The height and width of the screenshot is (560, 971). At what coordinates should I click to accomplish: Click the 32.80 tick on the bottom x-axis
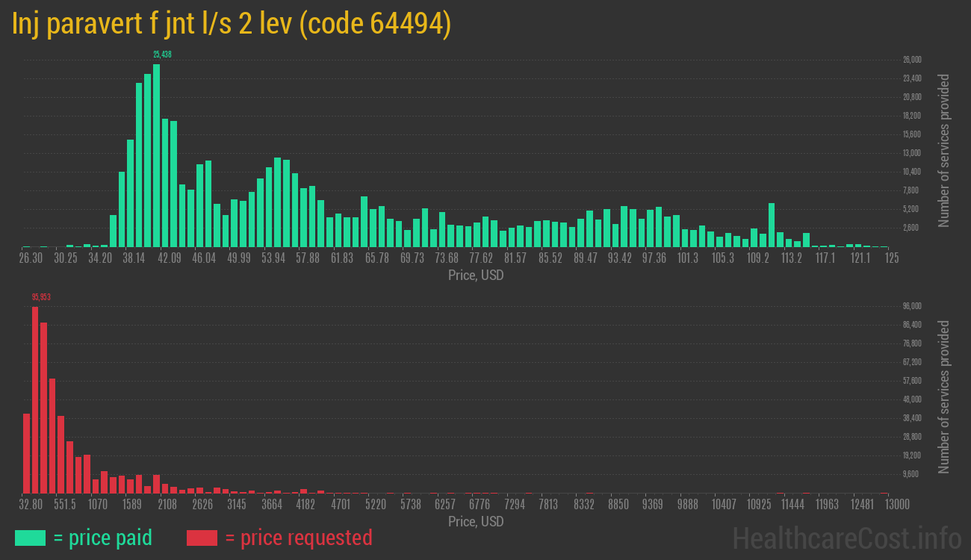pyautogui.click(x=31, y=505)
